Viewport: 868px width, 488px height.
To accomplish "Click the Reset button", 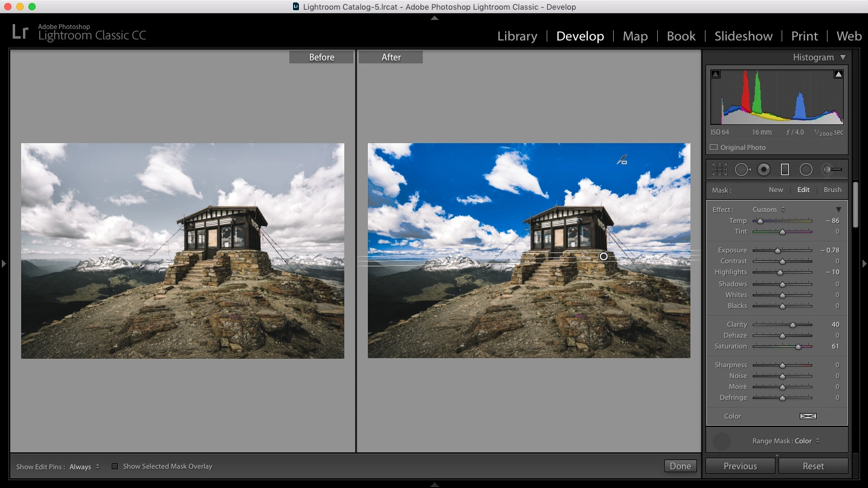I will [x=813, y=466].
